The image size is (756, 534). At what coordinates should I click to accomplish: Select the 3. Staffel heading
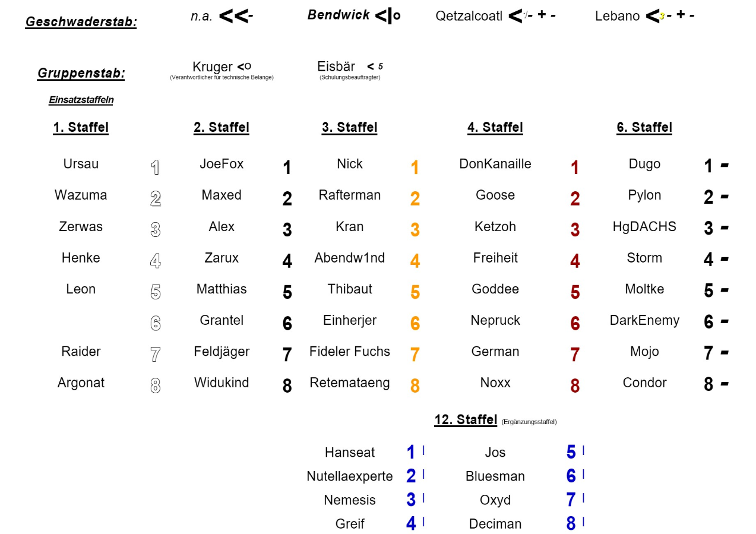pos(350,128)
